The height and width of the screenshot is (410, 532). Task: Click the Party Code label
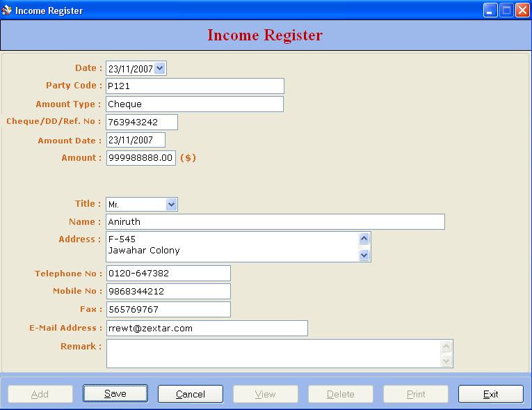[x=74, y=85]
